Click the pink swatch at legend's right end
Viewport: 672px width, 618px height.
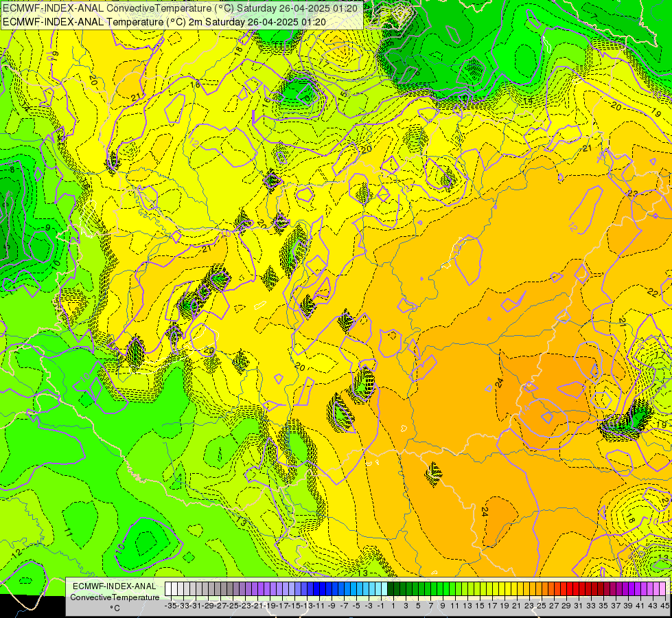[662, 588]
